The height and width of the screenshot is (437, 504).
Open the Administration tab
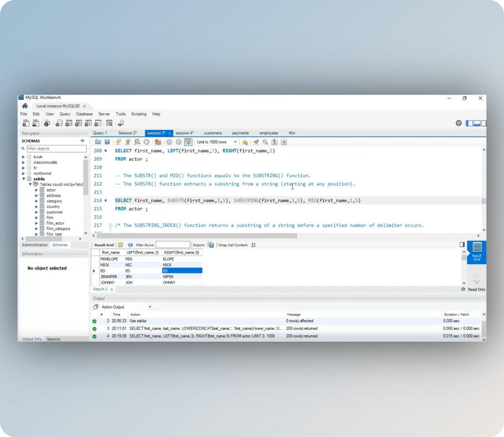point(35,245)
